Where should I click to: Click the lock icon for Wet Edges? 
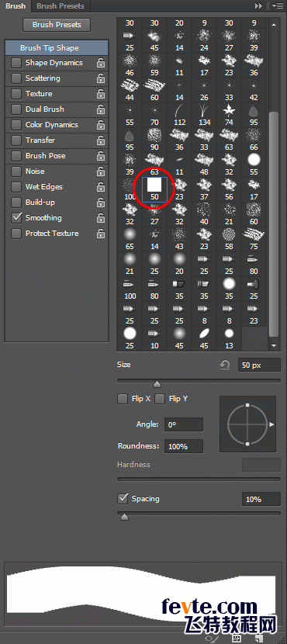[101, 187]
